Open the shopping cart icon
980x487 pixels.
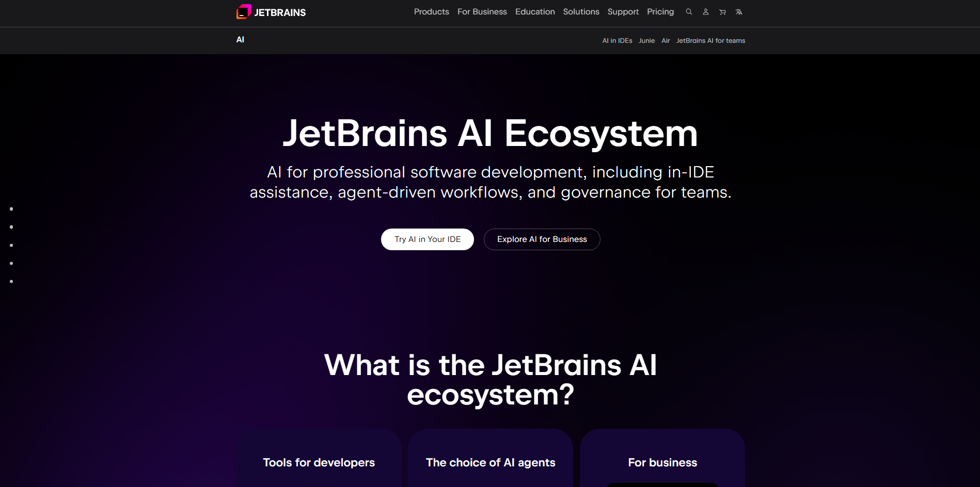[x=722, y=12]
